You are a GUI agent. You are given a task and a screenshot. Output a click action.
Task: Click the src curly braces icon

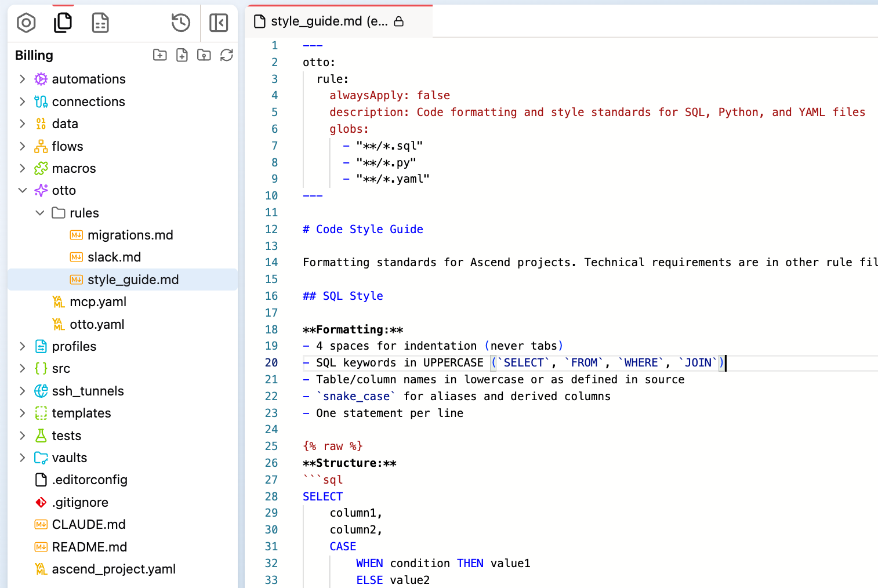pos(41,368)
